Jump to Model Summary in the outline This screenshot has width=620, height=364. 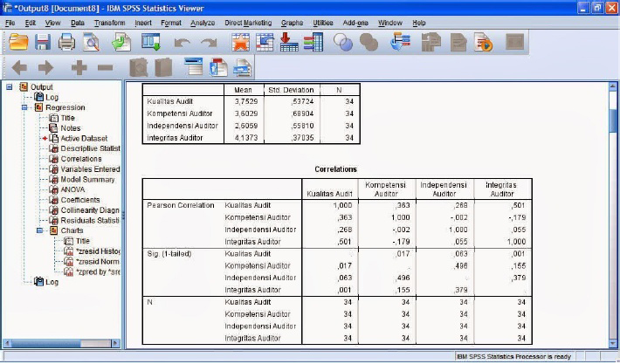(86, 179)
